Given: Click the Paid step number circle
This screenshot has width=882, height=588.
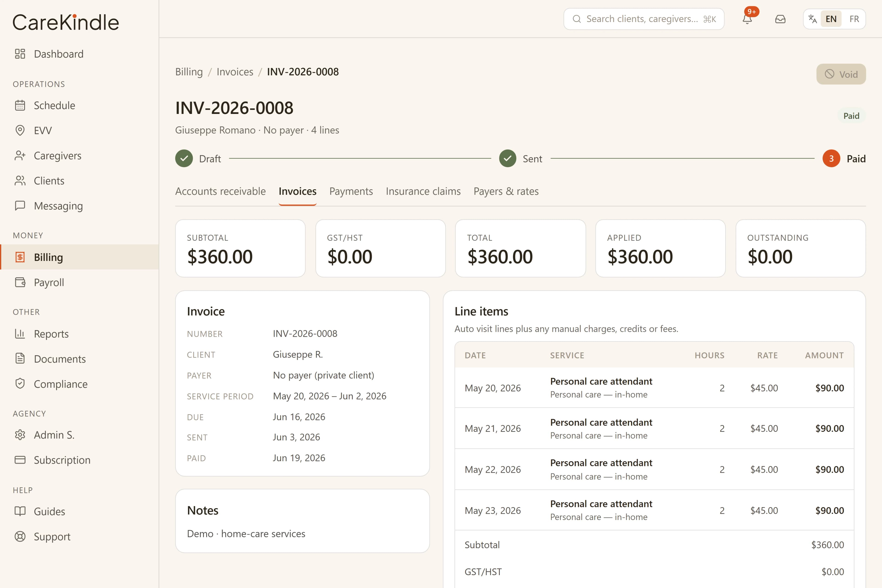Looking at the screenshot, I should (x=831, y=159).
